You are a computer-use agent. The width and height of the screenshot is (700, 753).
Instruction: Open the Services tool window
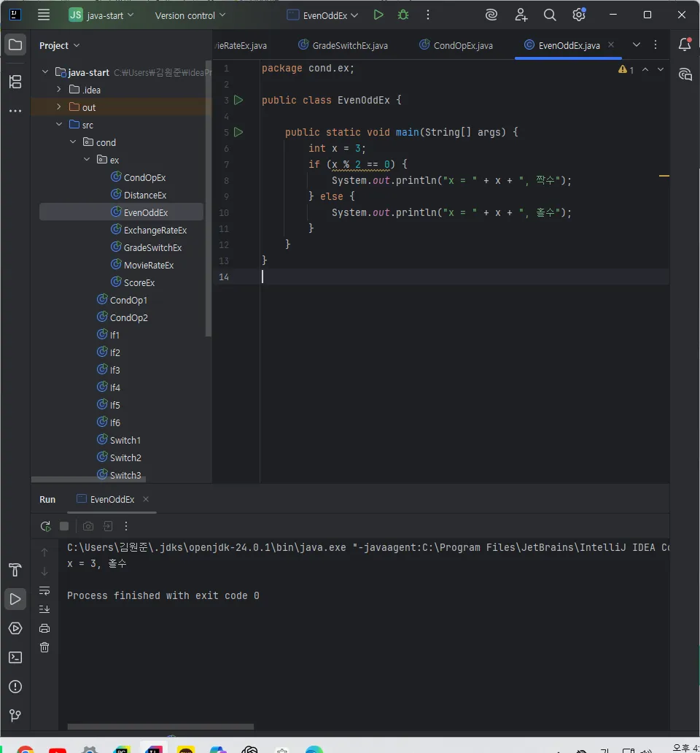click(x=15, y=628)
